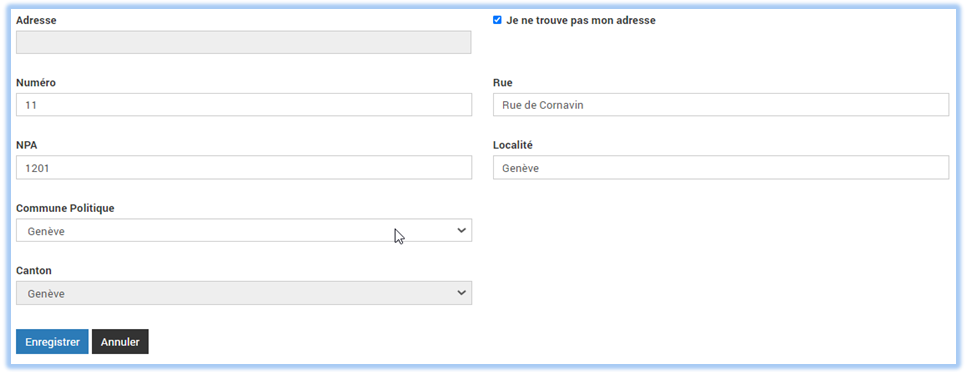Click the Numéro field label
Image resolution: width=967 pixels, height=372 pixels.
coord(36,83)
